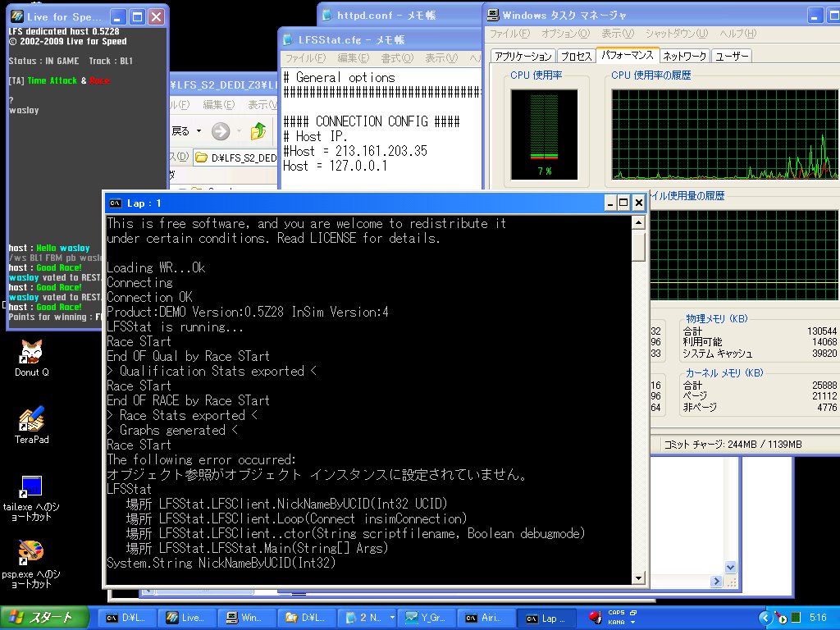Click the IME language bar red icon
Screen dimensions: 840x630
(595, 617)
